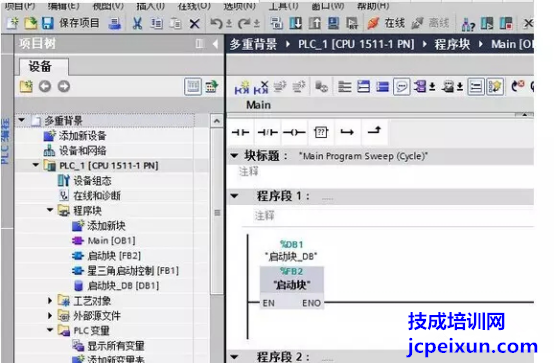
Task: Click the copy icon in main toolbar
Action: [156, 24]
